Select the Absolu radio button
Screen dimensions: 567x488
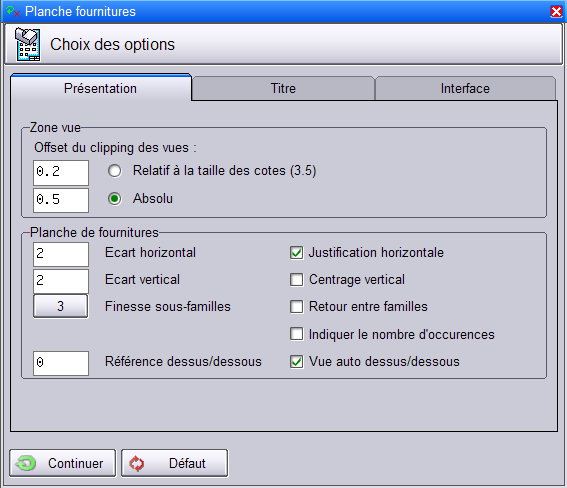pyautogui.click(x=115, y=199)
